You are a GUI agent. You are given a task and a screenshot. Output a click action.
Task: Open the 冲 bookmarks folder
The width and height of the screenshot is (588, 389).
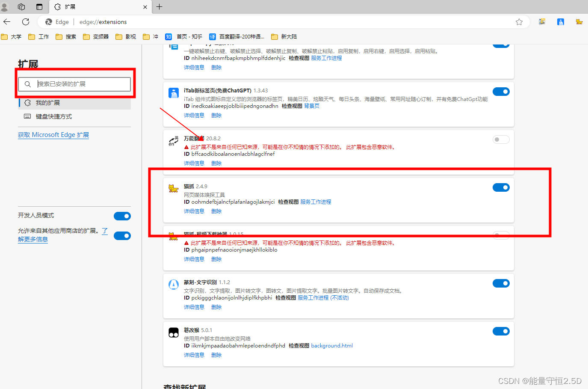[151, 37]
